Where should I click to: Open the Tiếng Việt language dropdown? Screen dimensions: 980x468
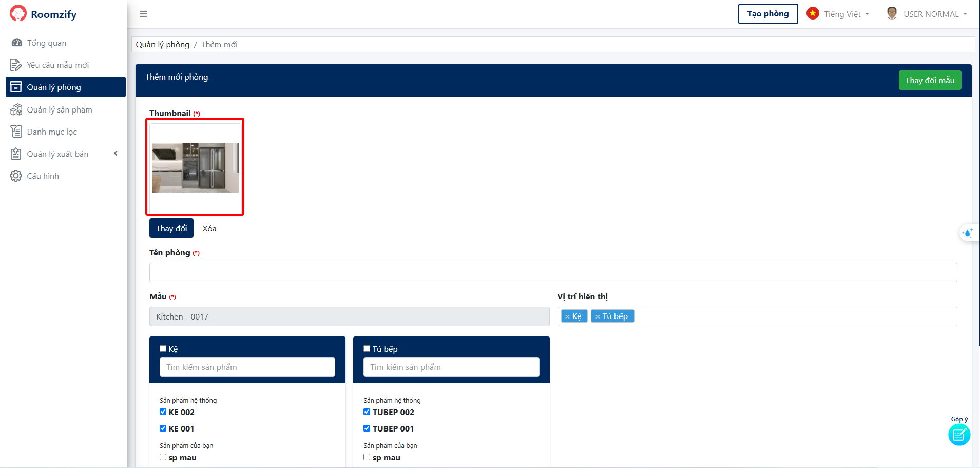coord(839,14)
